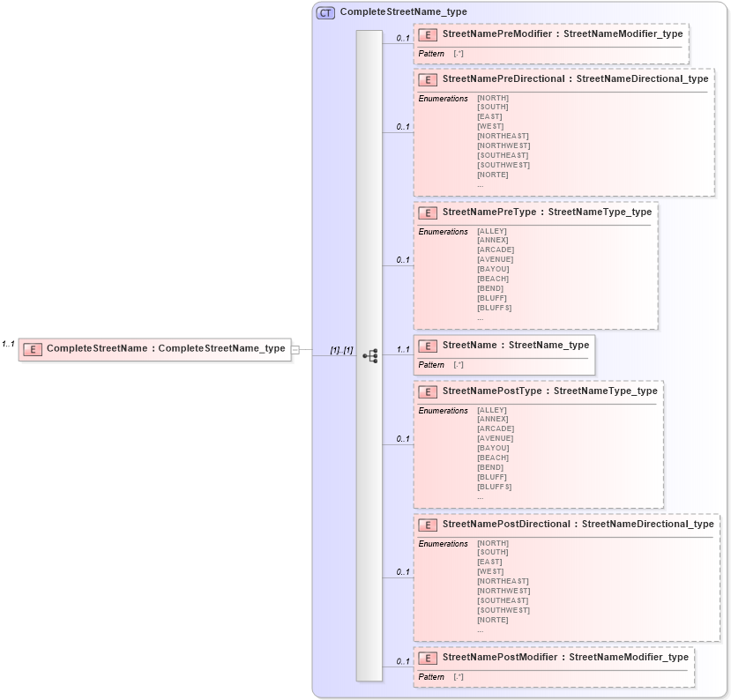Viewport: 731px width, 700px height.
Task: Click the E icon of StreetNamePostModifier
Action: [427, 657]
